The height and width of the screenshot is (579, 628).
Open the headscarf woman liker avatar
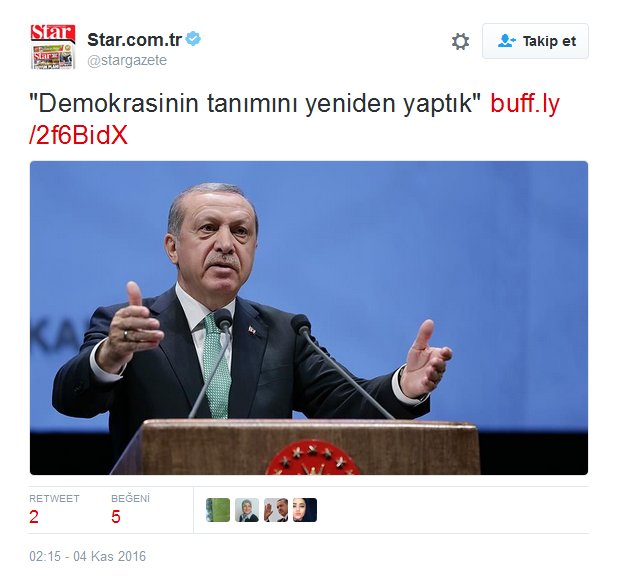point(247,510)
